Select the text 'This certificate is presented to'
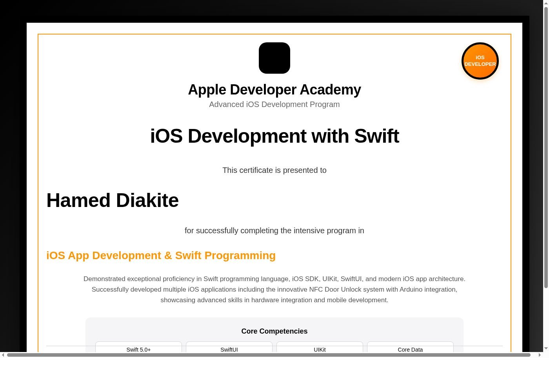Viewport: 549px width, 392px height. (x=274, y=170)
